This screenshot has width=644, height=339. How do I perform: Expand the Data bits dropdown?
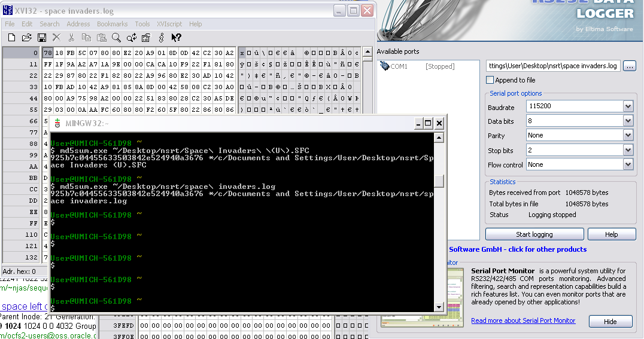(628, 121)
